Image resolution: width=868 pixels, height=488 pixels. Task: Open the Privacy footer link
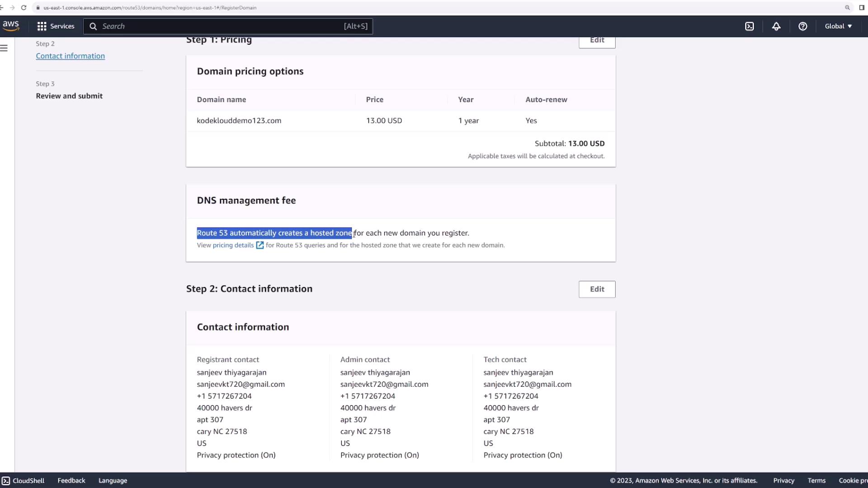pyautogui.click(x=783, y=480)
